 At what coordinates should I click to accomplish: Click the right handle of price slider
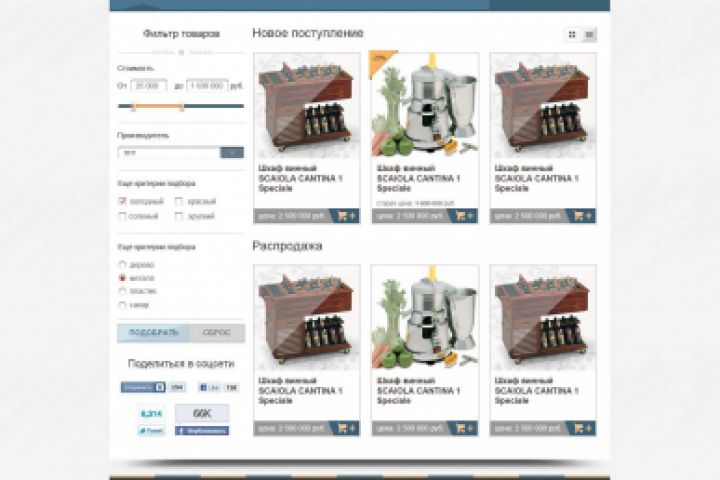coord(182,107)
